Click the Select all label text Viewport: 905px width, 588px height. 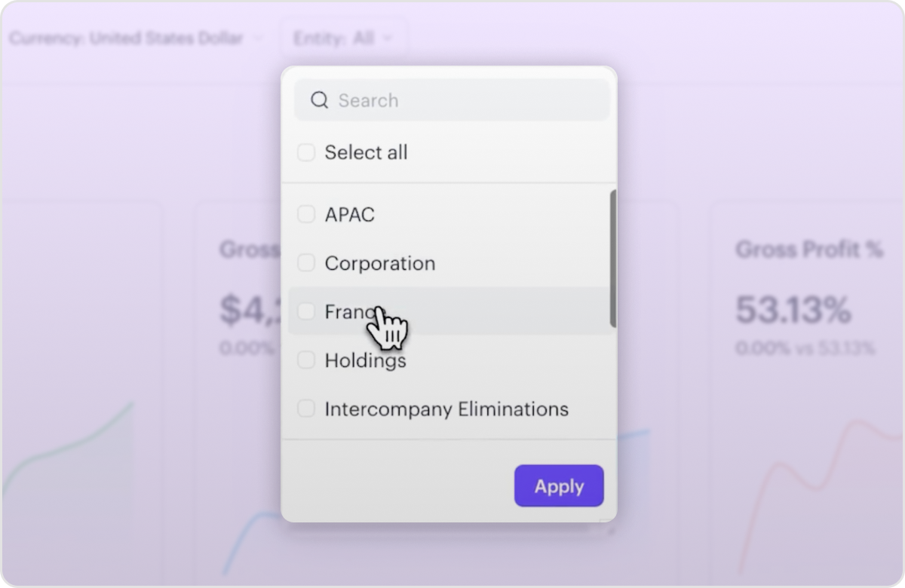tap(366, 152)
